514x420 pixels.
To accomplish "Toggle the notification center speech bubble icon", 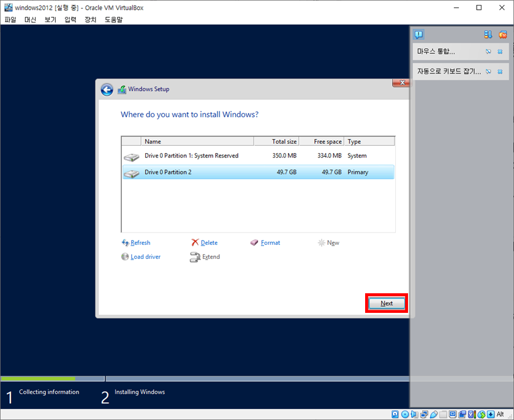I will point(418,34).
